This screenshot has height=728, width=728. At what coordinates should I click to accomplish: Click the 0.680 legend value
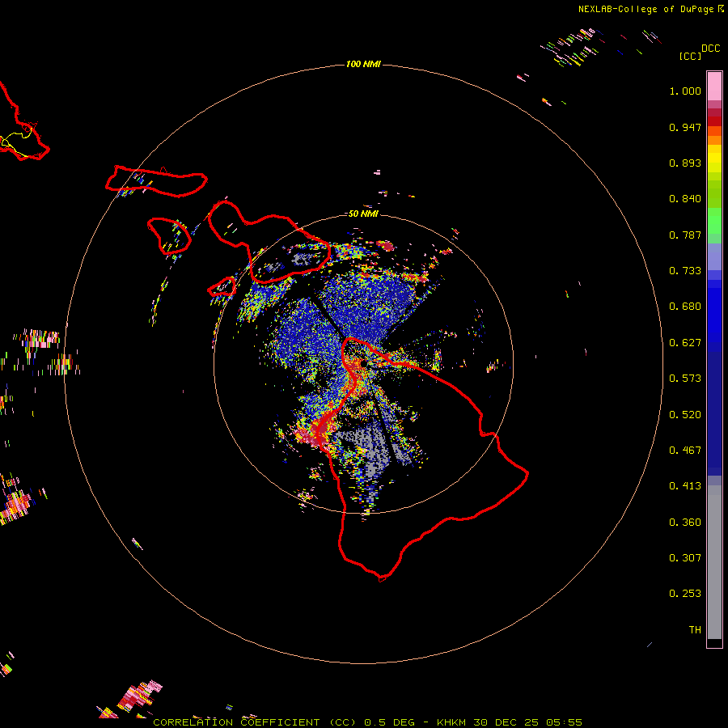pos(685,307)
